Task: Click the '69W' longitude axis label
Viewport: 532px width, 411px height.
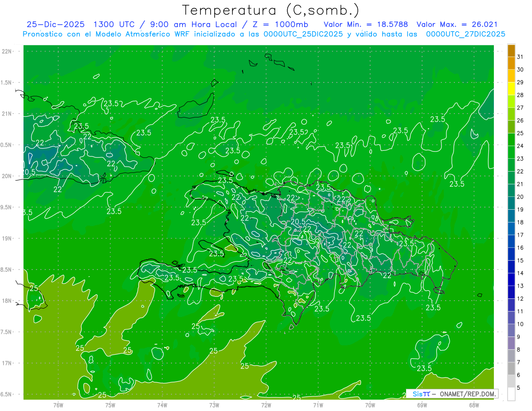Action: [x=422, y=405]
